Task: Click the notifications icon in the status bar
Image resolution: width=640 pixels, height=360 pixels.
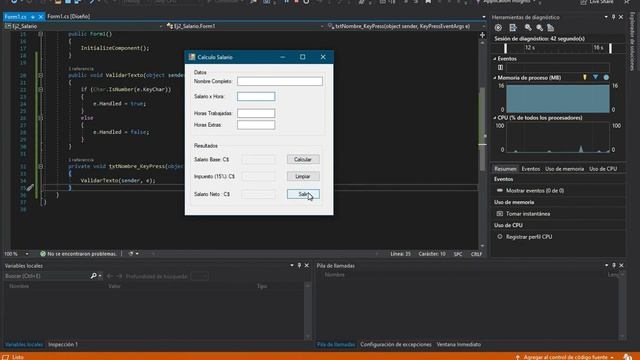Action: pos(628,357)
